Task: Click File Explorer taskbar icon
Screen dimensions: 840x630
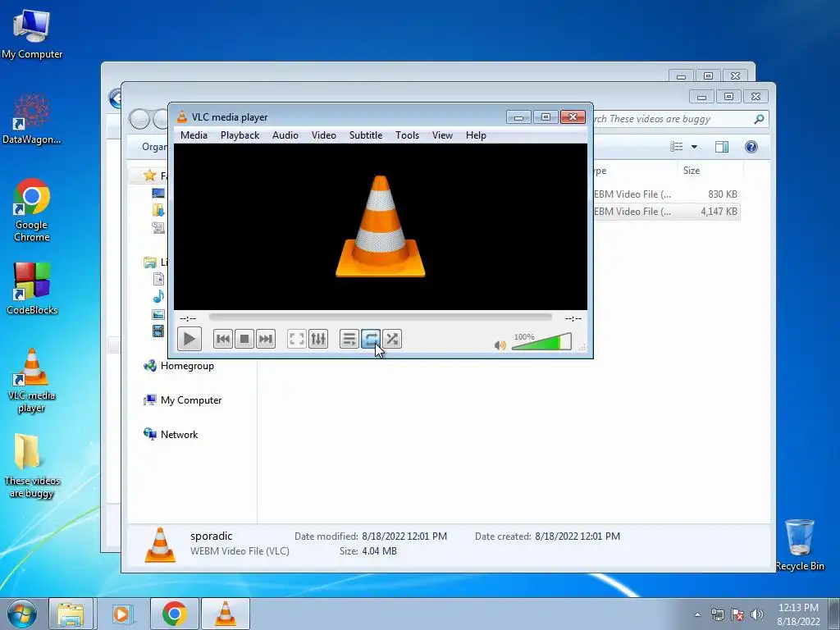Action: [x=71, y=614]
